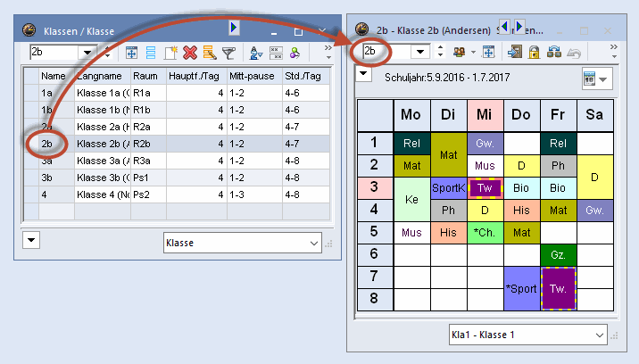639x364 pixels.
Task: Select the SportK lesson on Tuesday
Action: [448, 188]
